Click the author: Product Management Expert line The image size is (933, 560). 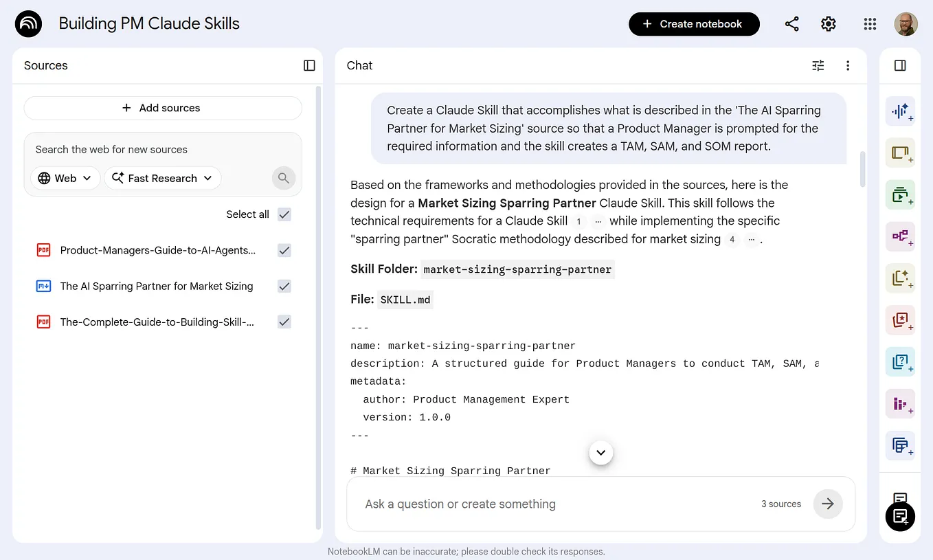(x=466, y=399)
